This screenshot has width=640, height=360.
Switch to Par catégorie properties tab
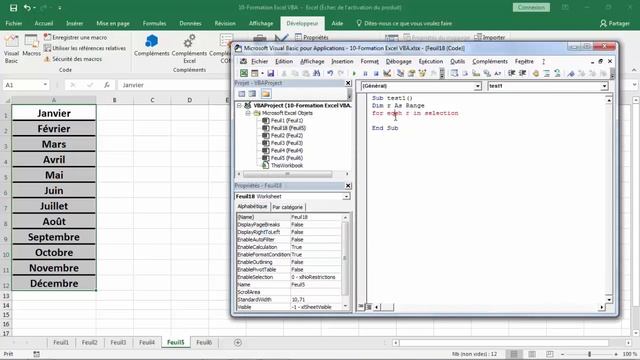[x=288, y=207]
